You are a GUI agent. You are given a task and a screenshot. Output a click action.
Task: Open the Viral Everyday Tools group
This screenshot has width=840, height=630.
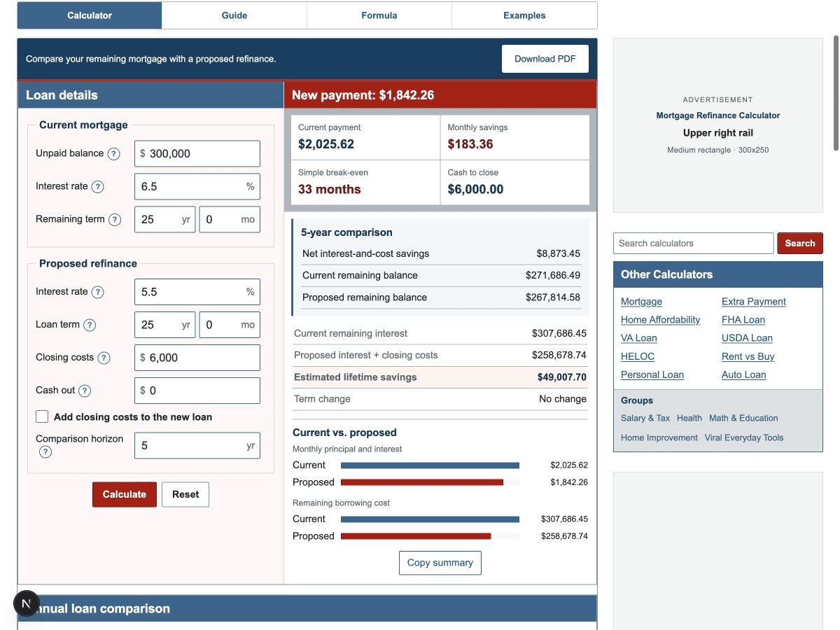coord(744,437)
